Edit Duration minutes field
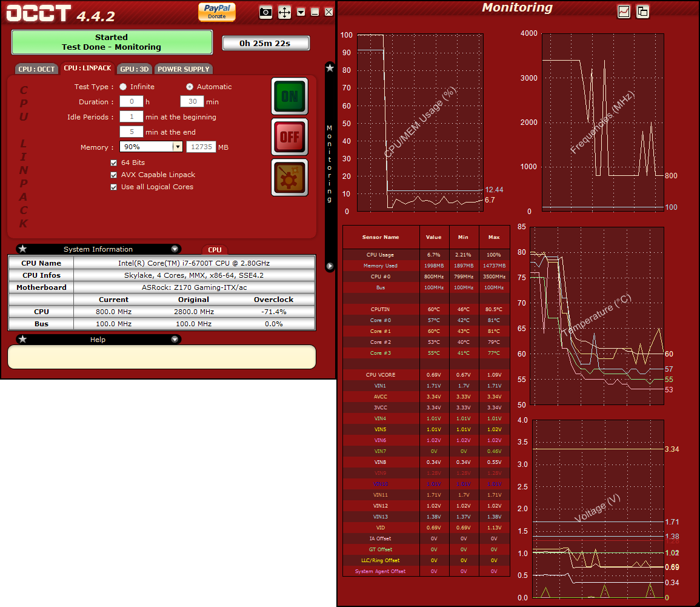The image size is (700, 607). tap(192, 101)
